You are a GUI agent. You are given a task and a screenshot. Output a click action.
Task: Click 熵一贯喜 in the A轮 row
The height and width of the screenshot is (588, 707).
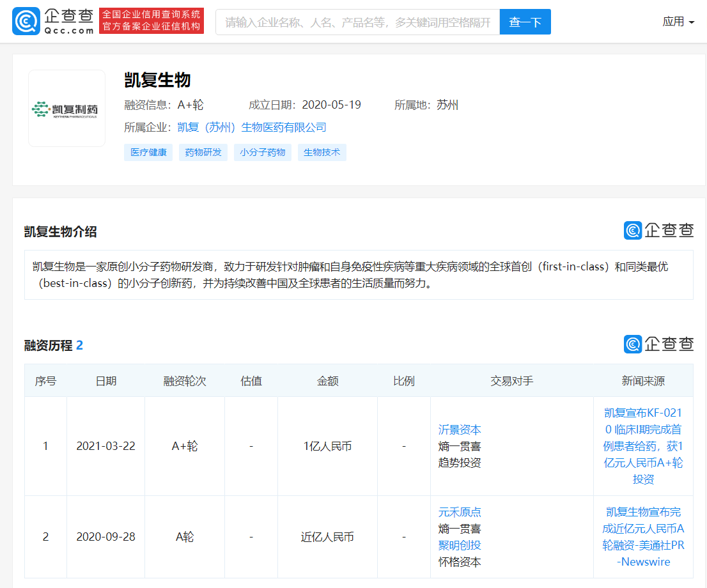point(460,529)
